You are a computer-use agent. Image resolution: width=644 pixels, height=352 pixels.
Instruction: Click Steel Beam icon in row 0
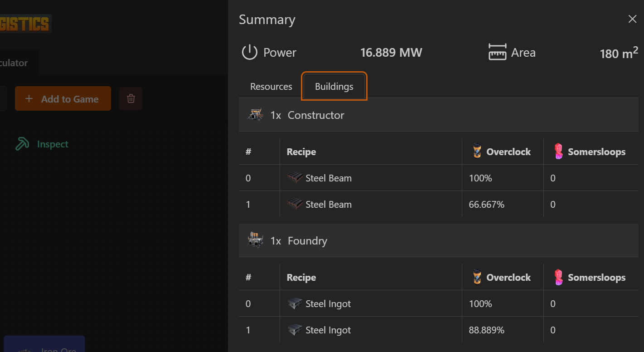295,178
